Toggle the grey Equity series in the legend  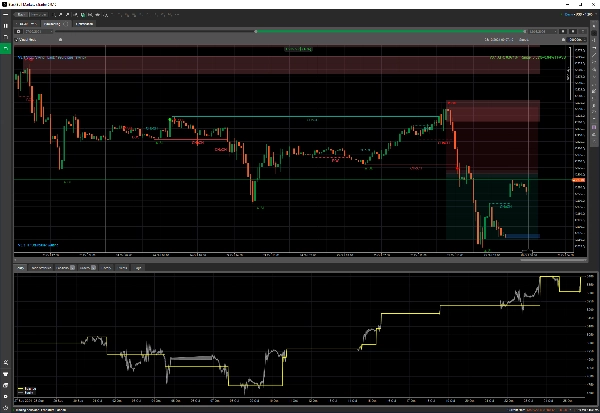[26, 393]
